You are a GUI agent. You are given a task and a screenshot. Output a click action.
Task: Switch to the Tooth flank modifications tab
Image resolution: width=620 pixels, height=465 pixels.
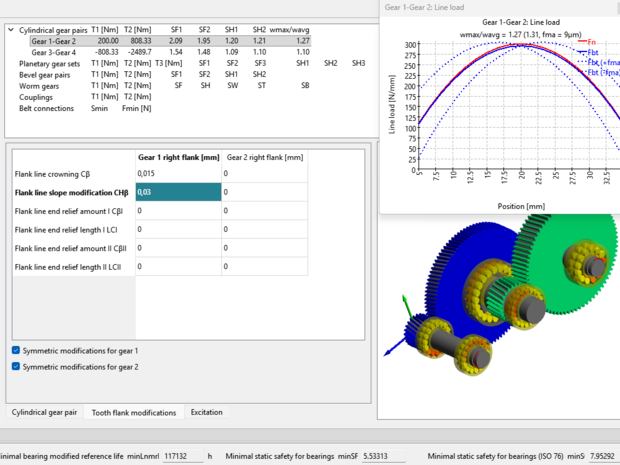[133, 412]
